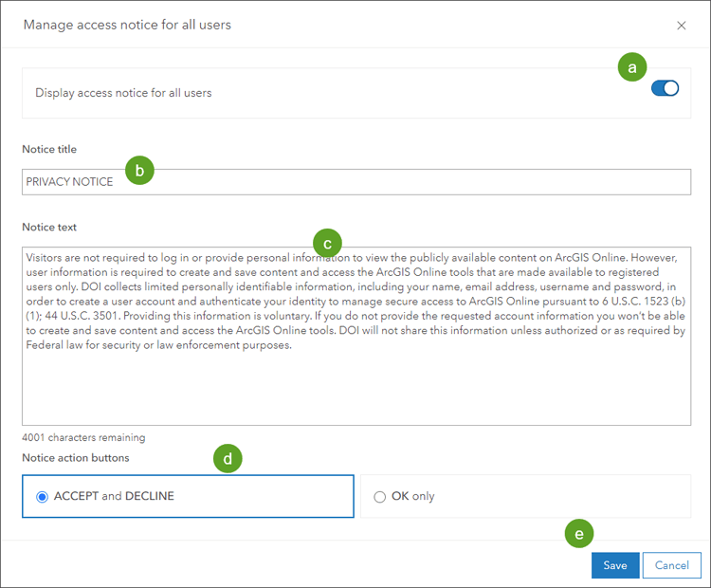
Task: Click the Notice title label
Action: pyautogui.click(x=49, y=149)
